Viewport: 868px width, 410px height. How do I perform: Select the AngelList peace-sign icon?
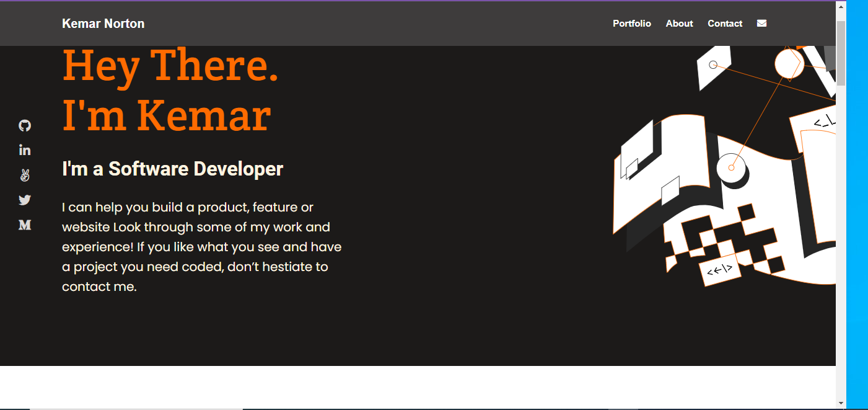pos(25,175)
